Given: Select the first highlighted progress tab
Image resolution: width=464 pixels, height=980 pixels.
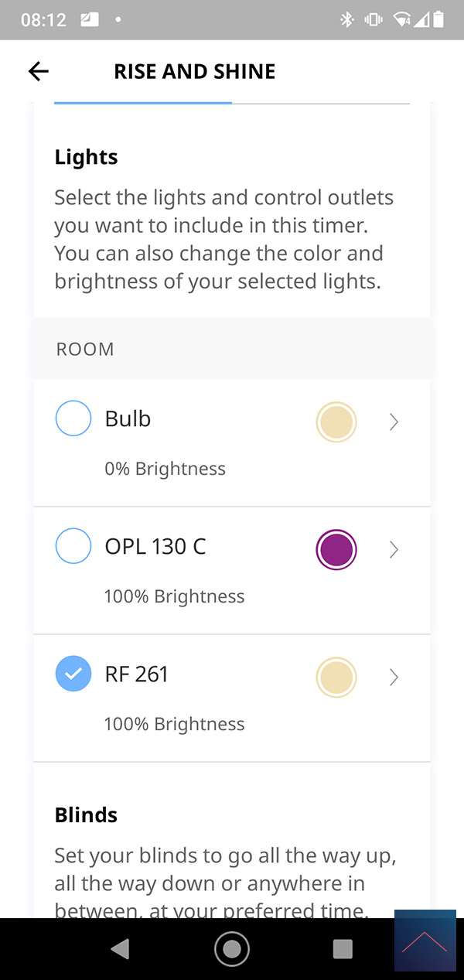Looking at the screenshot, I should [143, 103].
